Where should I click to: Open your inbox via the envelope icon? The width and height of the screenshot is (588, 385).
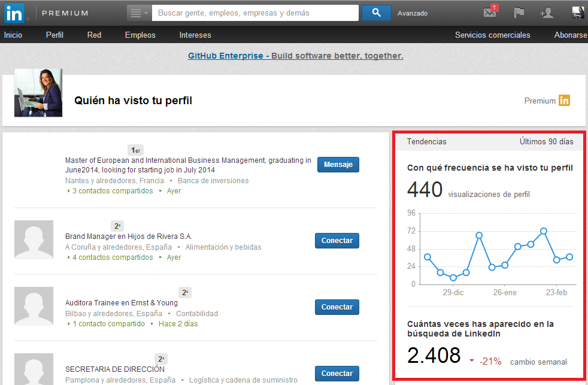(491, 12)
